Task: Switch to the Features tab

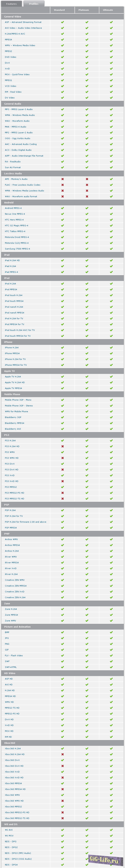Action: [x=11, y=4]
